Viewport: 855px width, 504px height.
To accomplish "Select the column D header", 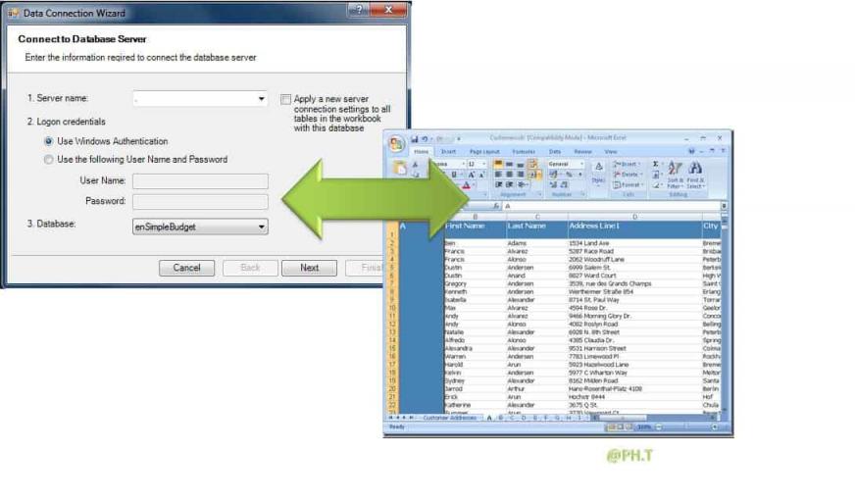I will (634, 217).
